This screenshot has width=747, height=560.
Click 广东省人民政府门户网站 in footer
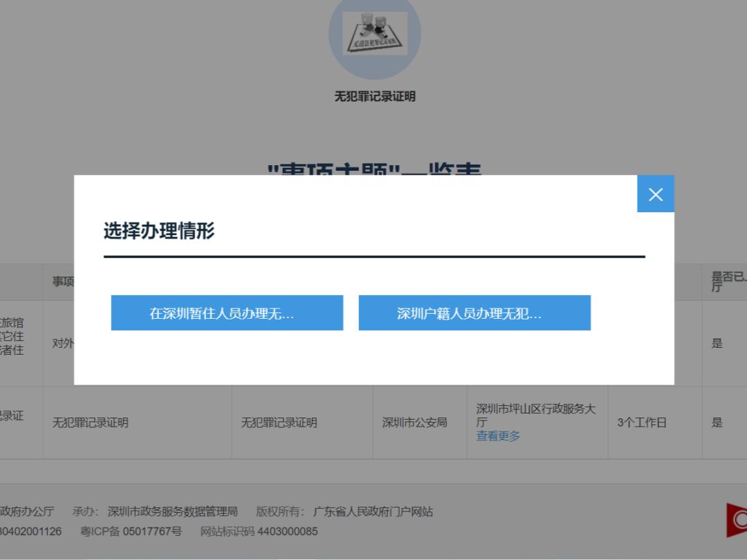tap(373, 512)
